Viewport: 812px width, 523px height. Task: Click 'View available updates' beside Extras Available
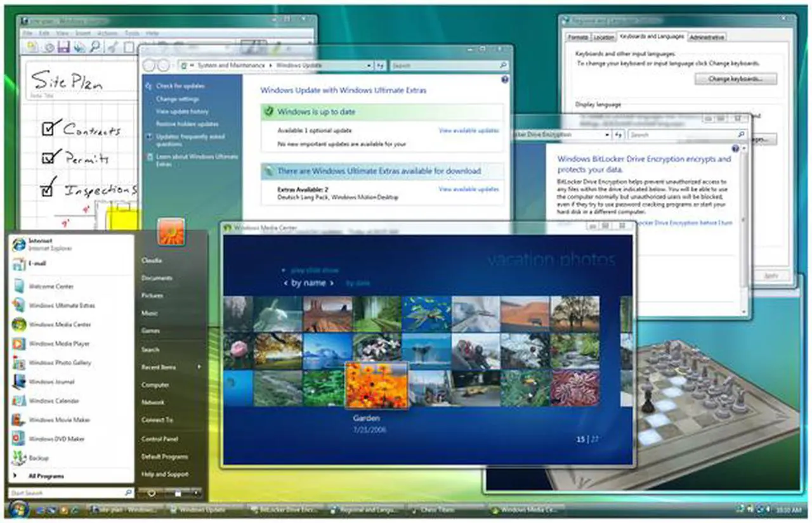pos(469,189)
